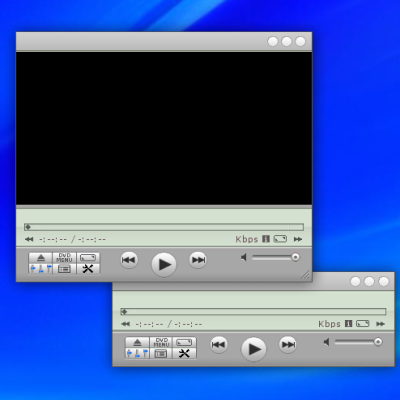Screen dimensions: 400x400
Task: Click Kbps label in large player
Action: click(x=247, y=239)
